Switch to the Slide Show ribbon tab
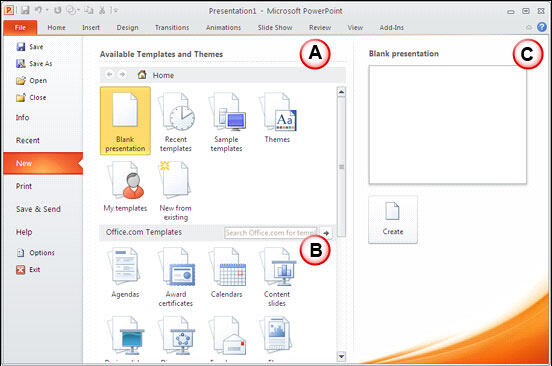 [275, 27]
